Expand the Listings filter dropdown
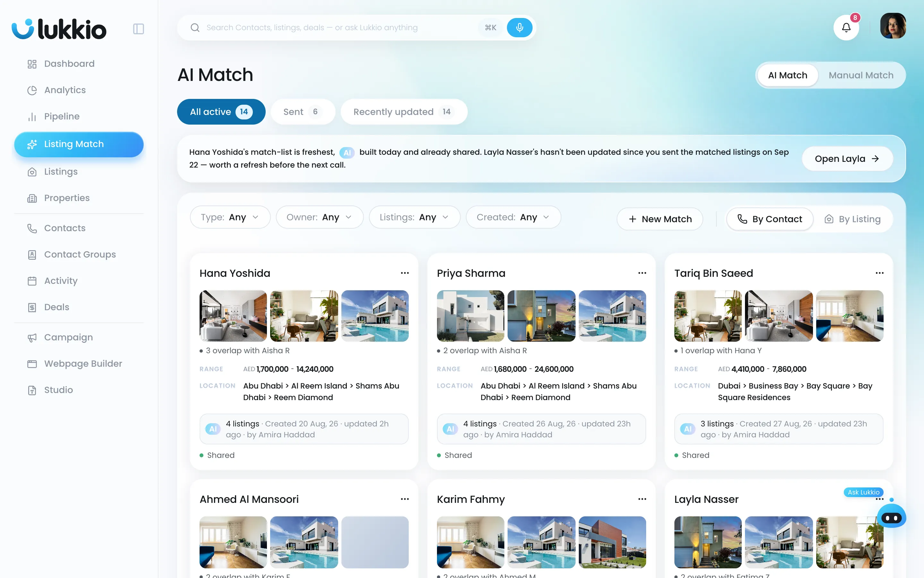Viewport: 924px width, 578px height. tap(415, 217)
